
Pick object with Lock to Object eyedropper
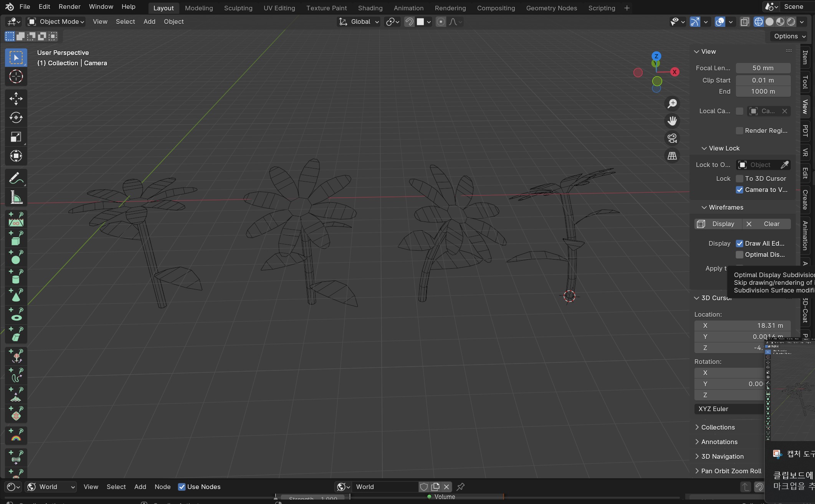click(785, 165)
